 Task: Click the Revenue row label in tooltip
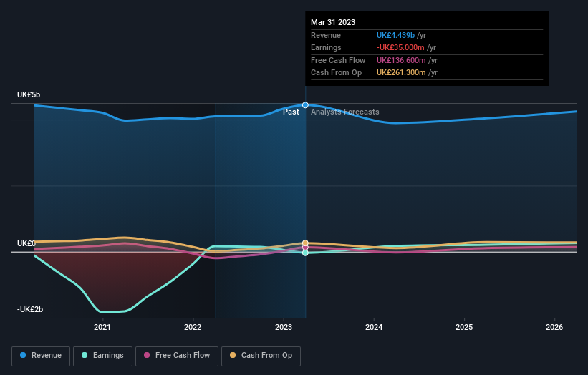(325, 35)
